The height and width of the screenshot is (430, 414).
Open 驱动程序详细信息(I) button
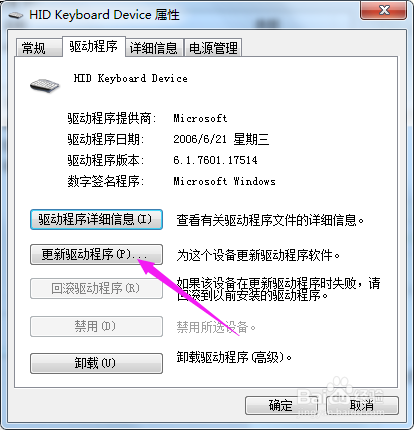tap(96, 219)
